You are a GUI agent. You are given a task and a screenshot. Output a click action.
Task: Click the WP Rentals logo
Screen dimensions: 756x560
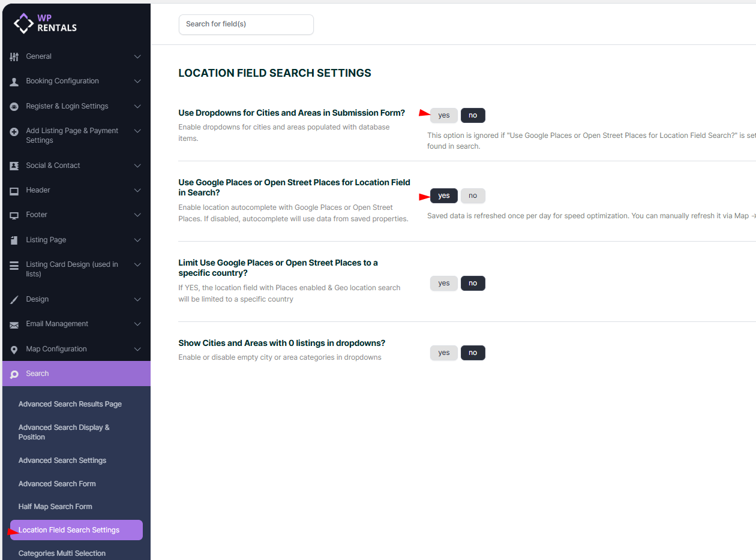click(x=46, y=23)
